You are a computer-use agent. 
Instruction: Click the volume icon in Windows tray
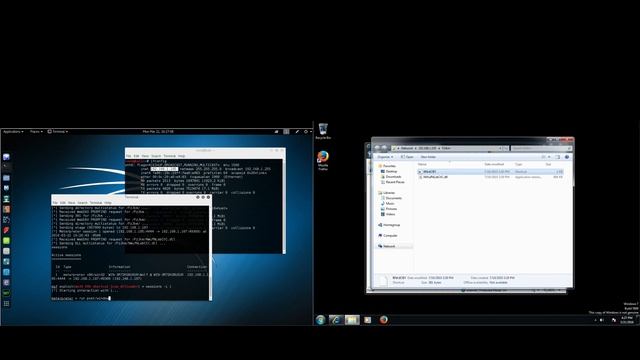(602, 320)
